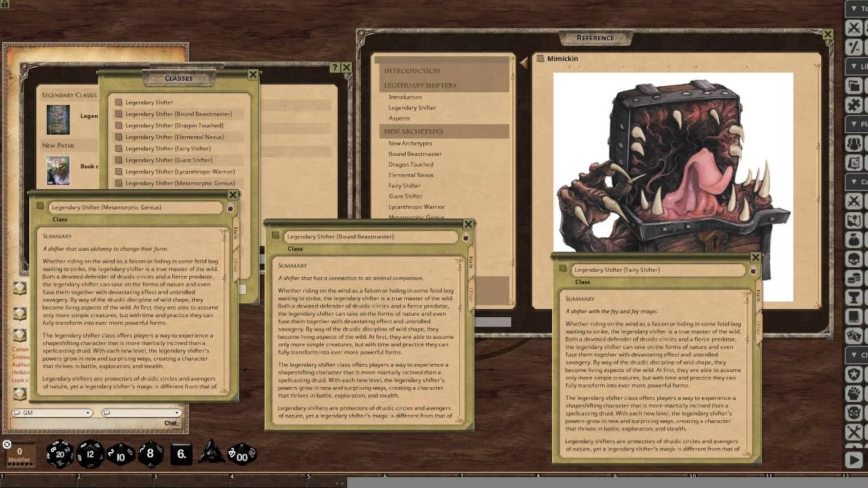This screenshot has width=868, height=488.
Task: Switch to Other tab in Fairy Shifter window
Action: pyautogui.click(x=758, y=326)
